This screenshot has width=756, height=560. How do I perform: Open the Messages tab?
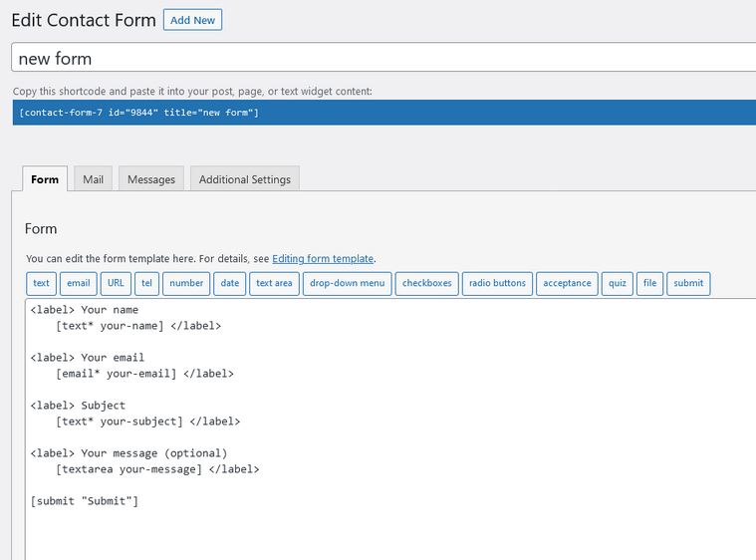coord(151,179)
